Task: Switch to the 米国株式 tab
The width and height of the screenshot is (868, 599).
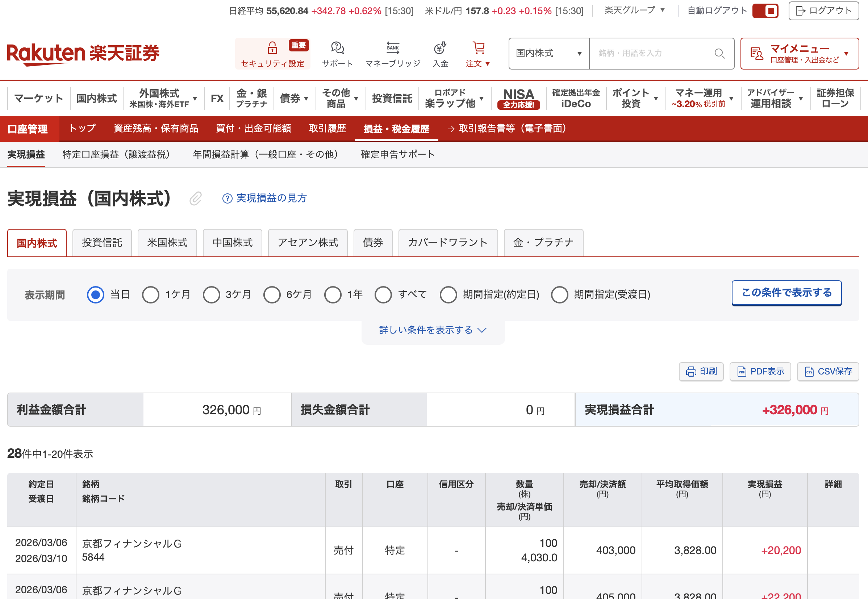Action: [167, 243]
